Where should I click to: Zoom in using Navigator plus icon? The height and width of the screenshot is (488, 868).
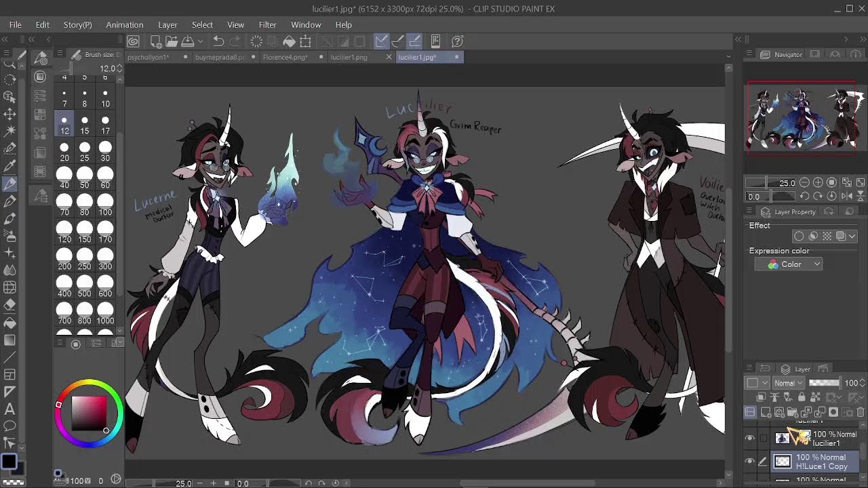click(x=818, y=182)
